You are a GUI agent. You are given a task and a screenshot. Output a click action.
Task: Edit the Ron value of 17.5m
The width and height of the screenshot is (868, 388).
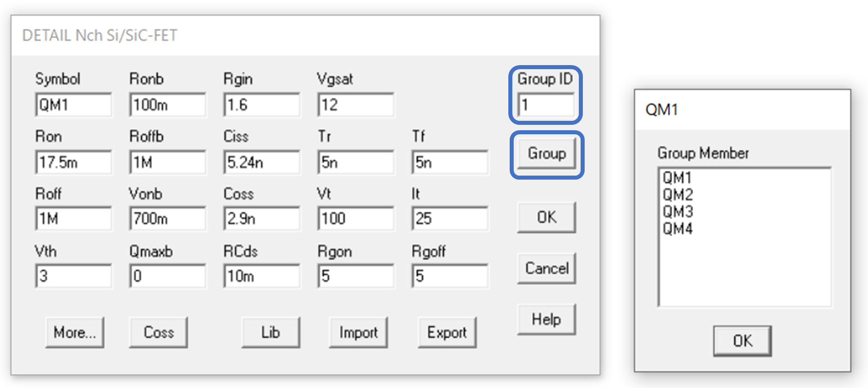pyautogui.click(x=73, y=163)
